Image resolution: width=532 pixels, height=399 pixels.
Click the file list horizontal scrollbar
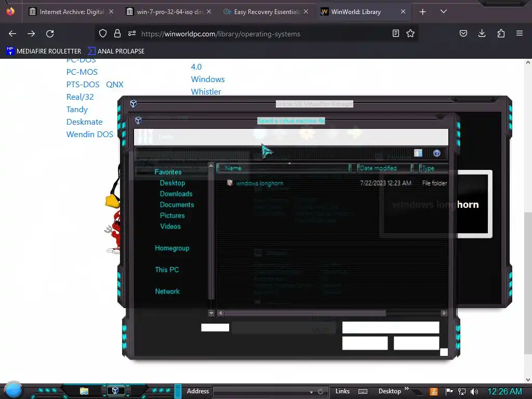[304, 313]
